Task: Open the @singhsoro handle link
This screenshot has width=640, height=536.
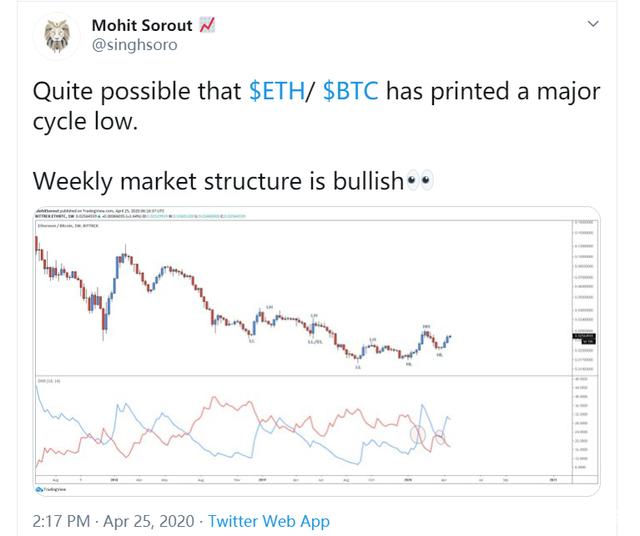Action: 134,44
